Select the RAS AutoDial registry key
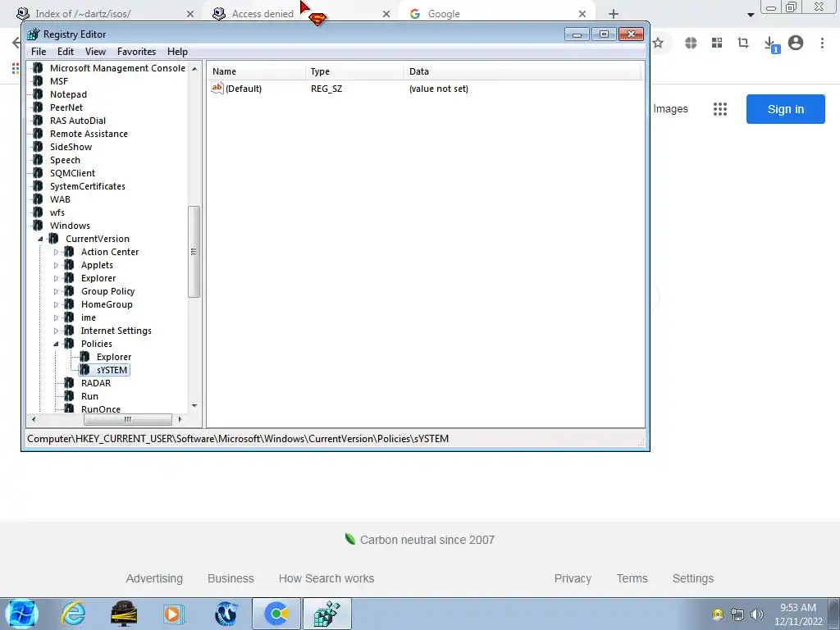The image size is (840, 630). [78, 121]
